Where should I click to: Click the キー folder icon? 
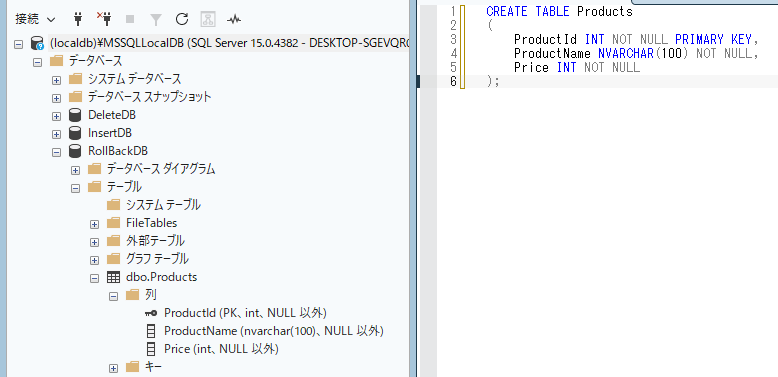click(x=132, y=367)
